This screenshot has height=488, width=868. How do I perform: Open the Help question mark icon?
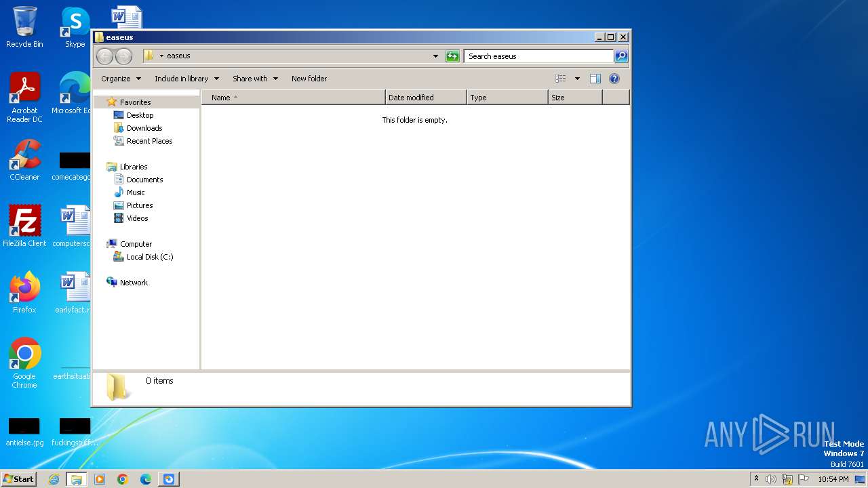[x=614, y=79]
